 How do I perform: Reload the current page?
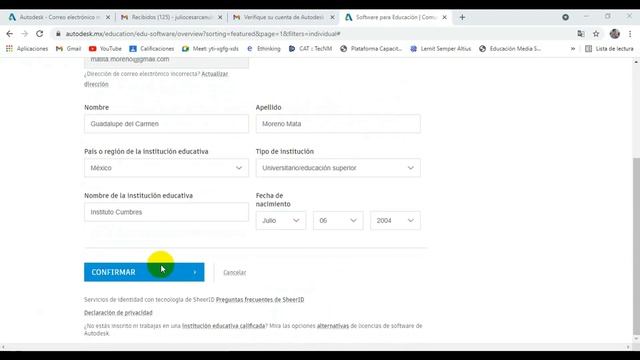(40, 34)
